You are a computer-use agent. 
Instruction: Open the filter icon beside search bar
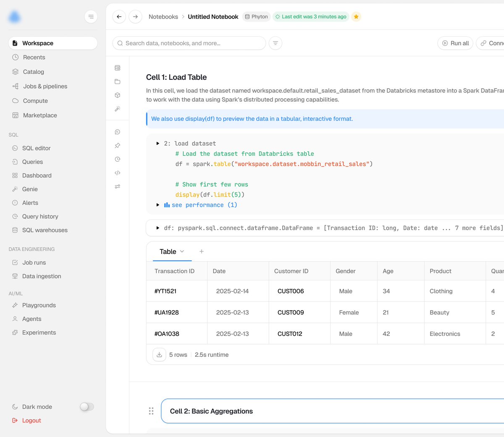point(276,43)
